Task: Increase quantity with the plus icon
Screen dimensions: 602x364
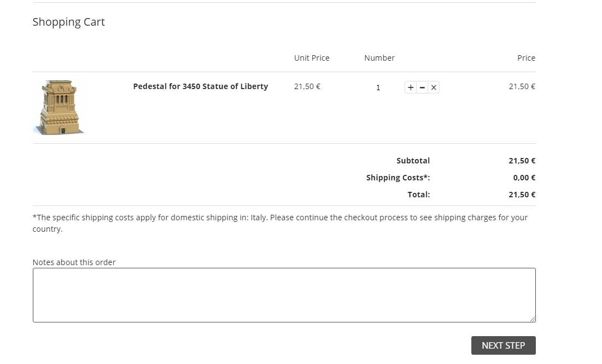Action: 411,87
